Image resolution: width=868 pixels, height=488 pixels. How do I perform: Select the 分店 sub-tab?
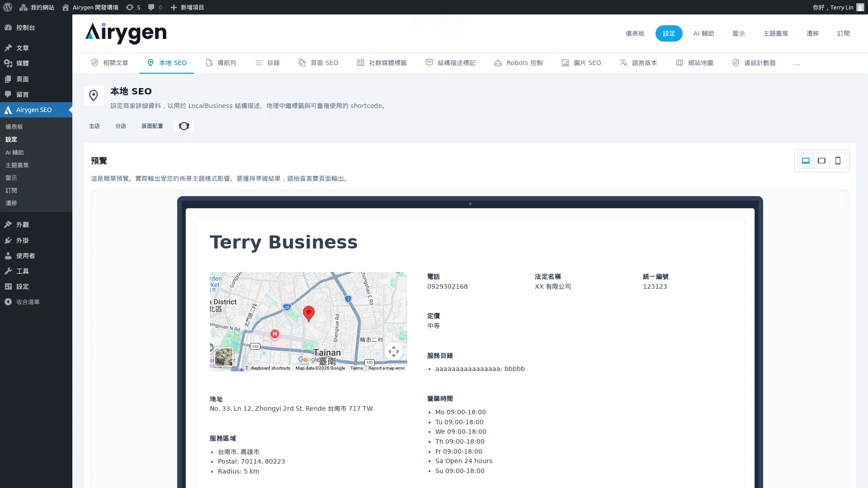[x=121, y=126]
